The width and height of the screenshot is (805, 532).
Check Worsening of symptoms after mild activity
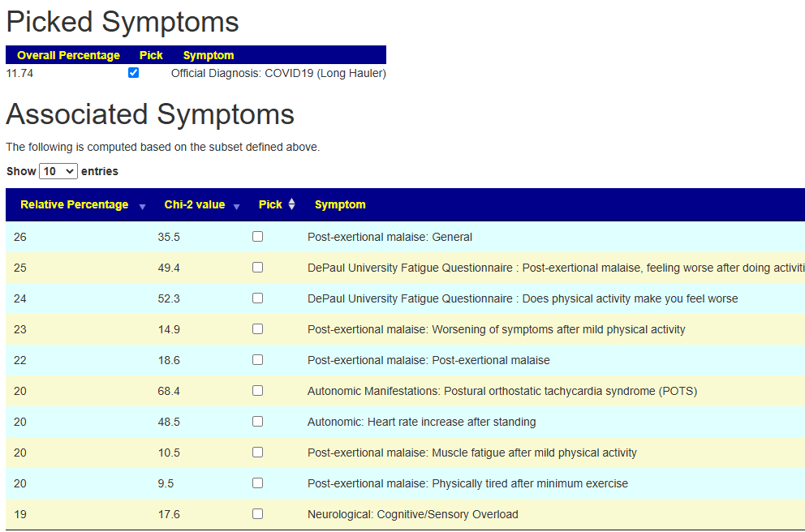257,329
